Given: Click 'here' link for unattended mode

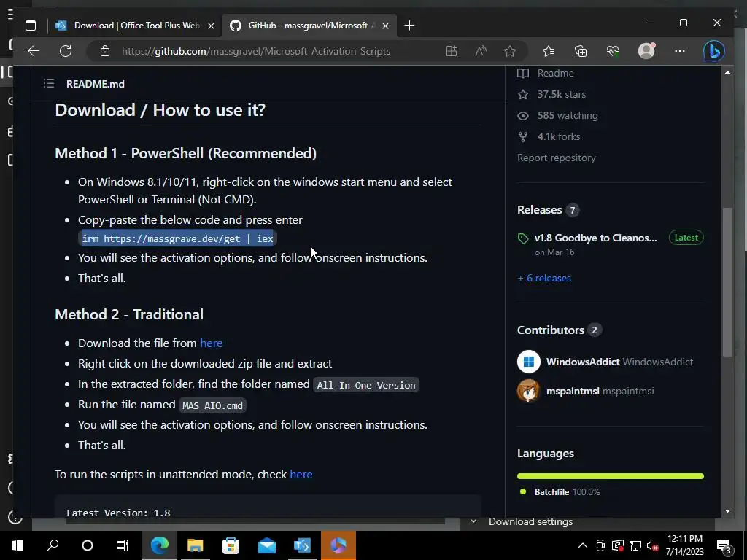Looking at the screenshot, I should click(301, 474).
